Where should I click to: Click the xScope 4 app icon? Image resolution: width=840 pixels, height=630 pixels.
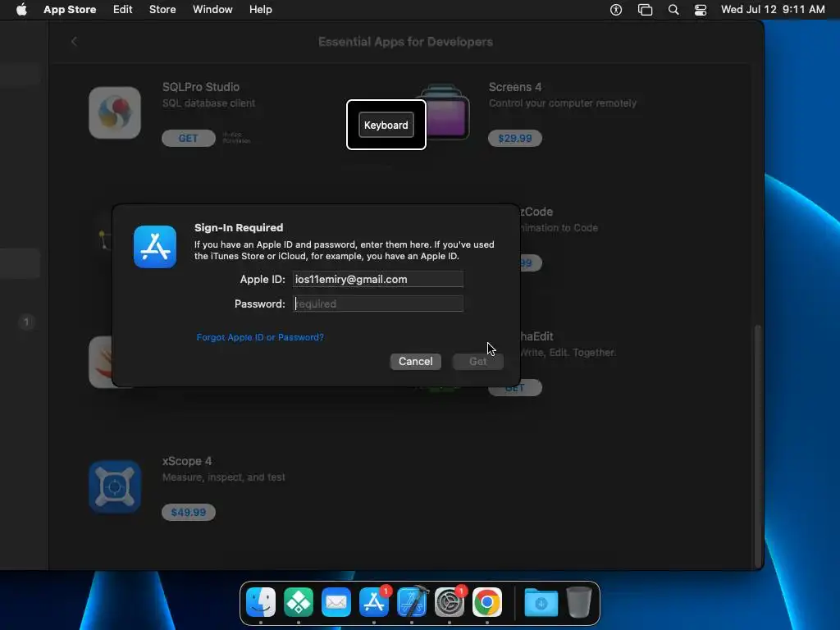(115, 486)
